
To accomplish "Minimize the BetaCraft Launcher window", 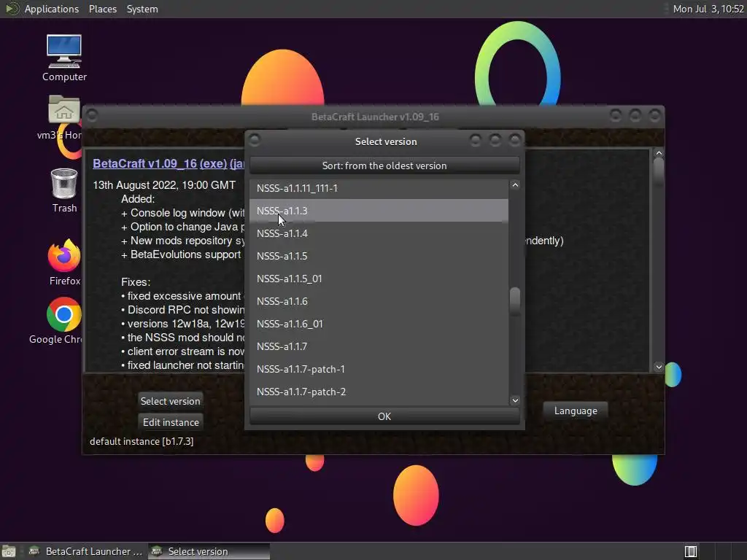I will tap(616, 115).
